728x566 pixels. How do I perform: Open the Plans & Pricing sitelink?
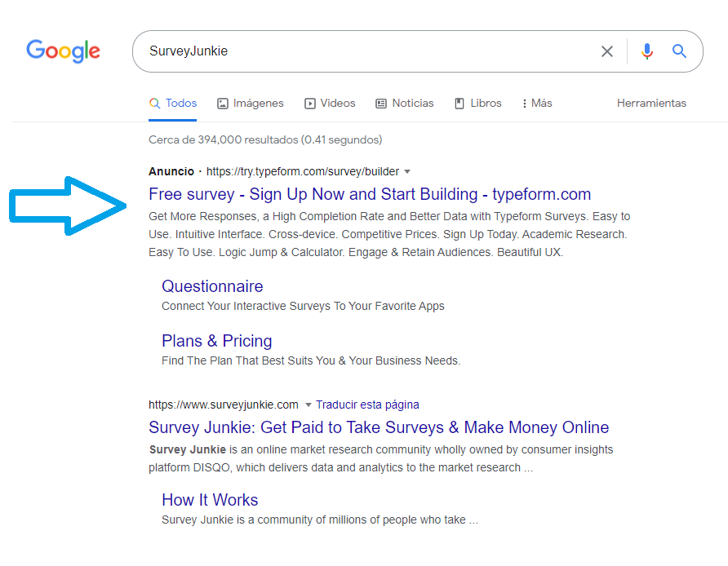pos(217,341)
